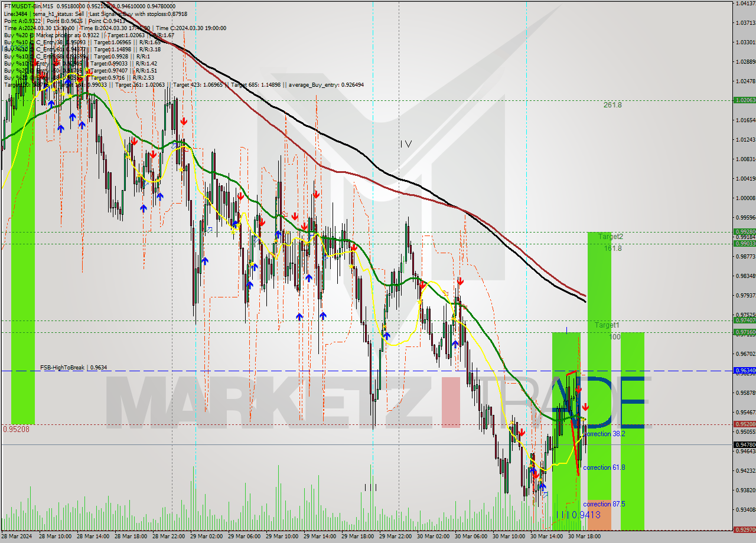The width and height of the screenshot is (756, 543).
Task: Click the 0.96702 price axis value
Action: (745, 354)
